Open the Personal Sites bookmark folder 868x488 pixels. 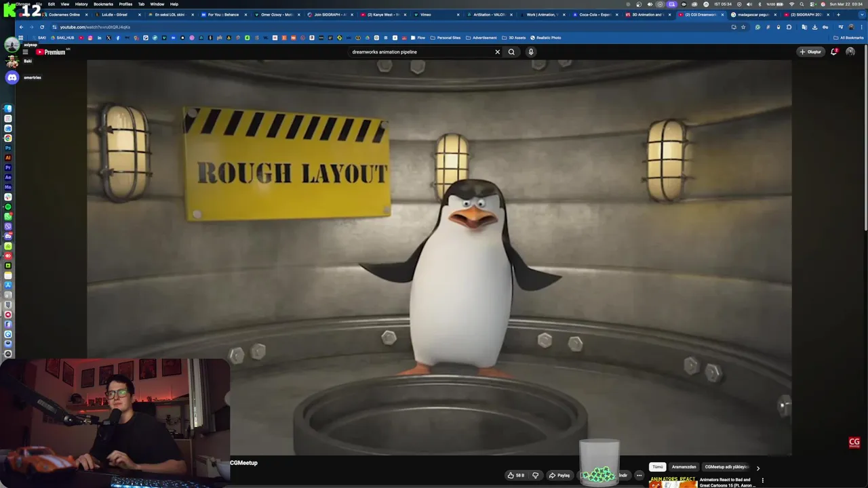click(x=446, y=38)
